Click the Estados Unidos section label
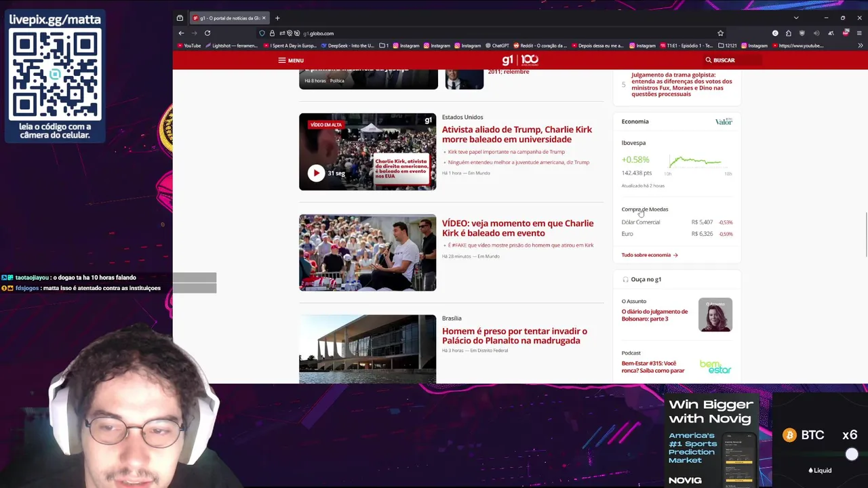This screenshot has height=488, width=868. 462,117
